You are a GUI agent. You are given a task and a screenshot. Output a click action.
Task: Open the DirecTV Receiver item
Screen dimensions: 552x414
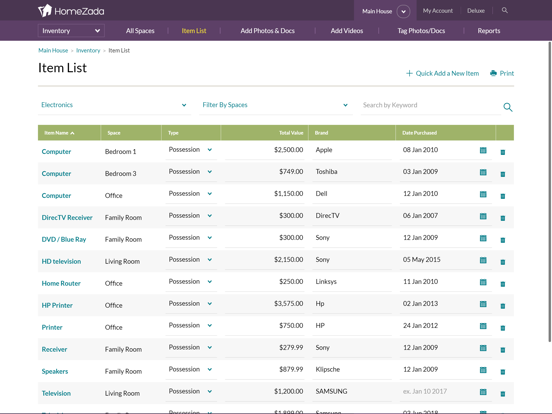click(67, 218)
